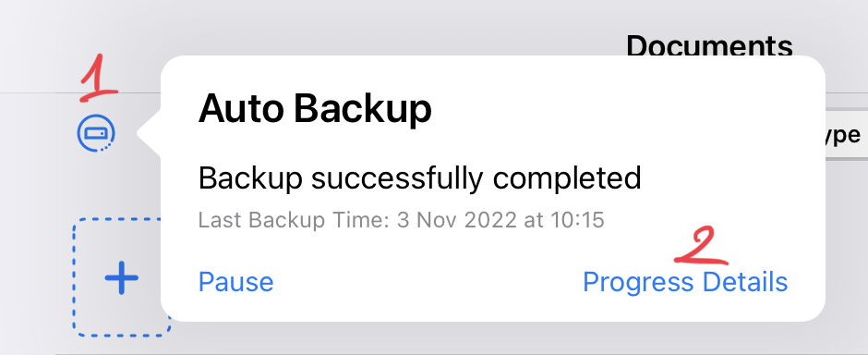Screen dimensions: 868x355
Task: Click the 'Backup successfully completed' message
Action: [x=419, y=178]
